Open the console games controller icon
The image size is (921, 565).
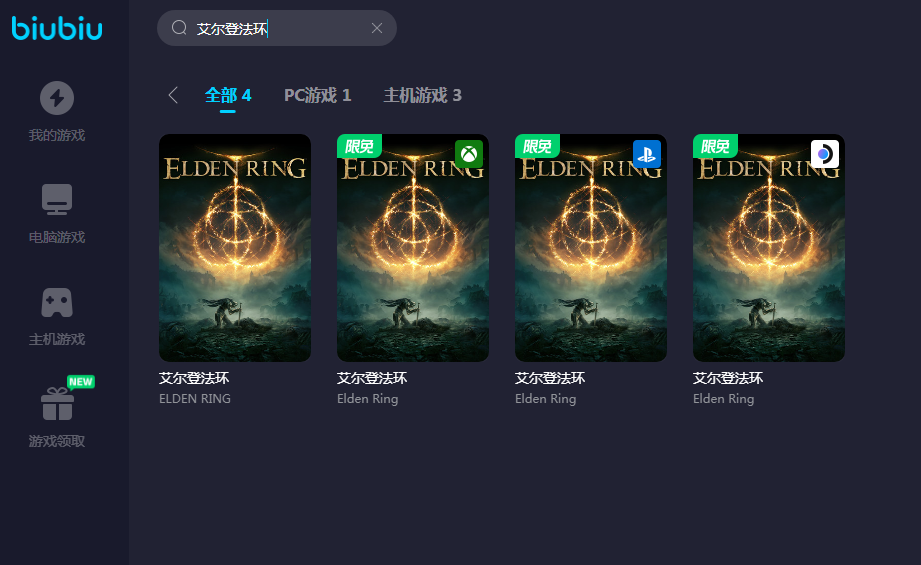click(57, 302)
